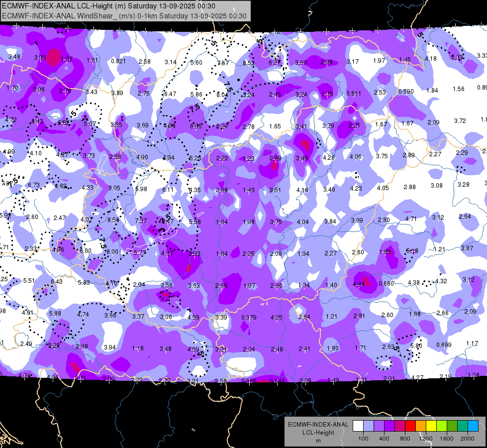Click the wind shear value 5.60
This screenshot has width=487, height=448.
pyautogui.click(x=196, y=63)
